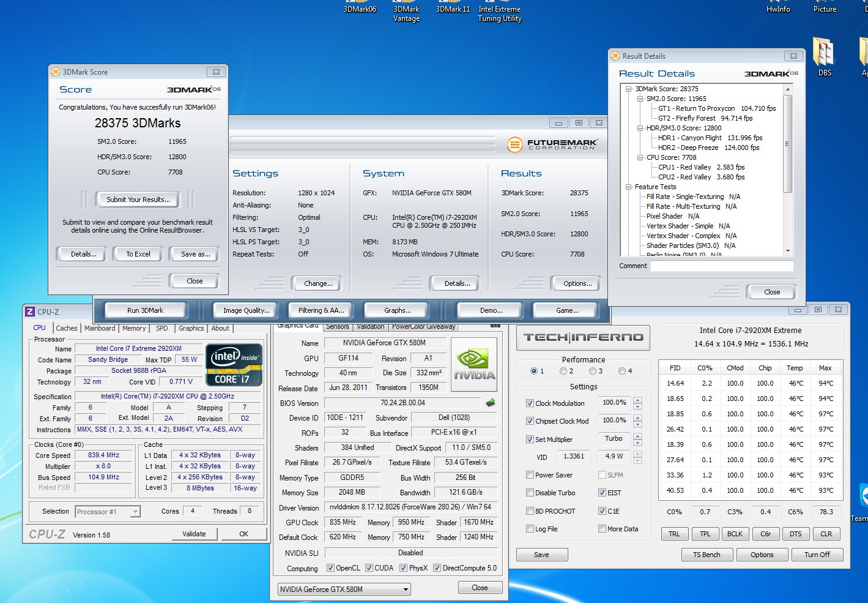Toggle the CUDA checkbox in GPU-Z

tap(369, 568)
